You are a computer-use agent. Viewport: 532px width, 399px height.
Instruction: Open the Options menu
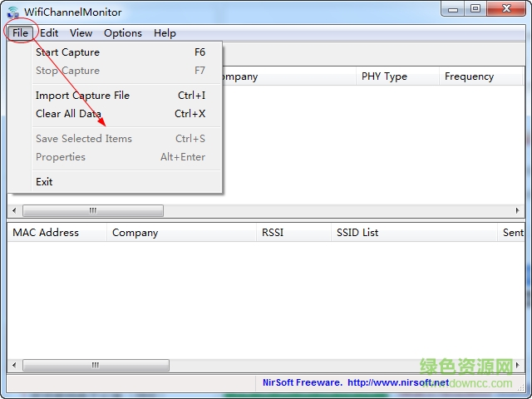(123, 33)
